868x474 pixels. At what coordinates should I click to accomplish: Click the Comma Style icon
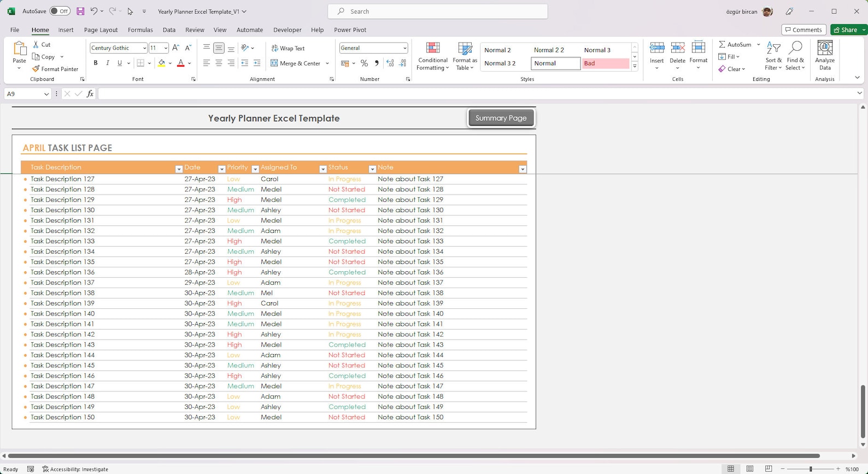(x=377, y=63)
